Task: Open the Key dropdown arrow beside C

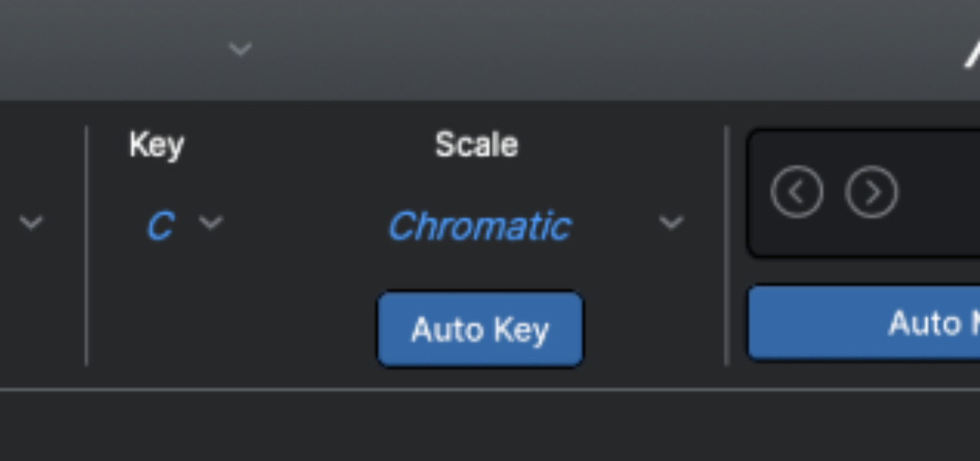Action: coord(211,223)
